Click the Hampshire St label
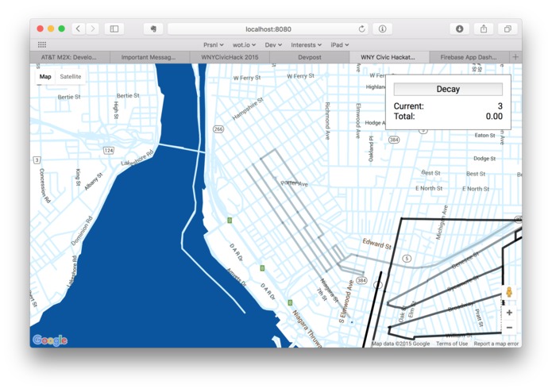 [x=248, y=109]
